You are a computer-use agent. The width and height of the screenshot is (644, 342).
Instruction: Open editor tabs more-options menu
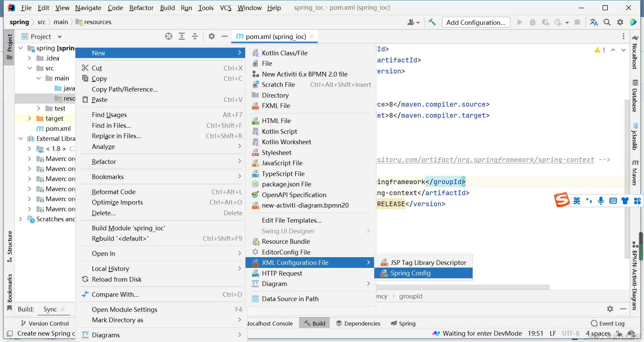(x=624, y=36)
